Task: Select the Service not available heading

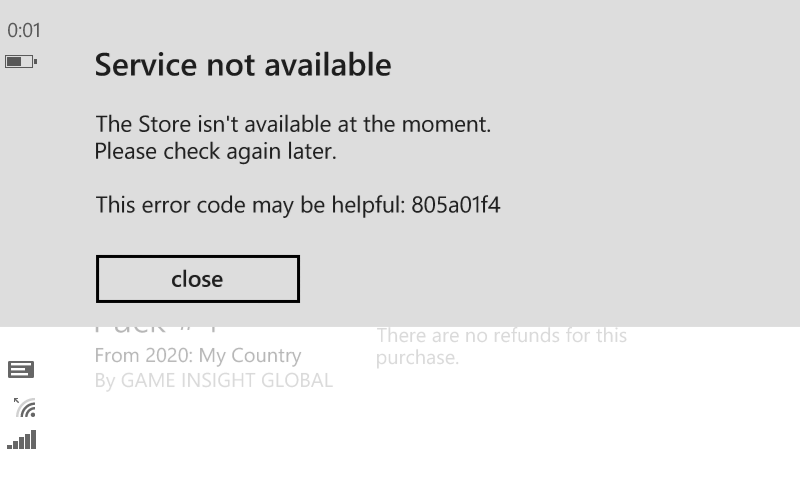Action: coord(243,65)
